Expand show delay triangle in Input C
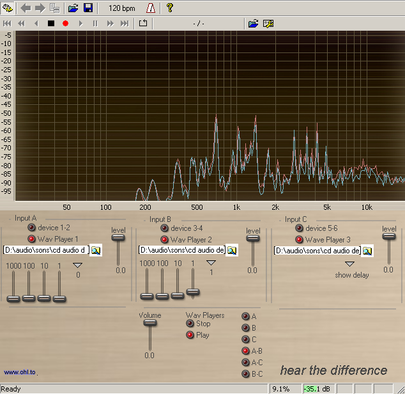 pyautogui.click(x=349, y=264)
